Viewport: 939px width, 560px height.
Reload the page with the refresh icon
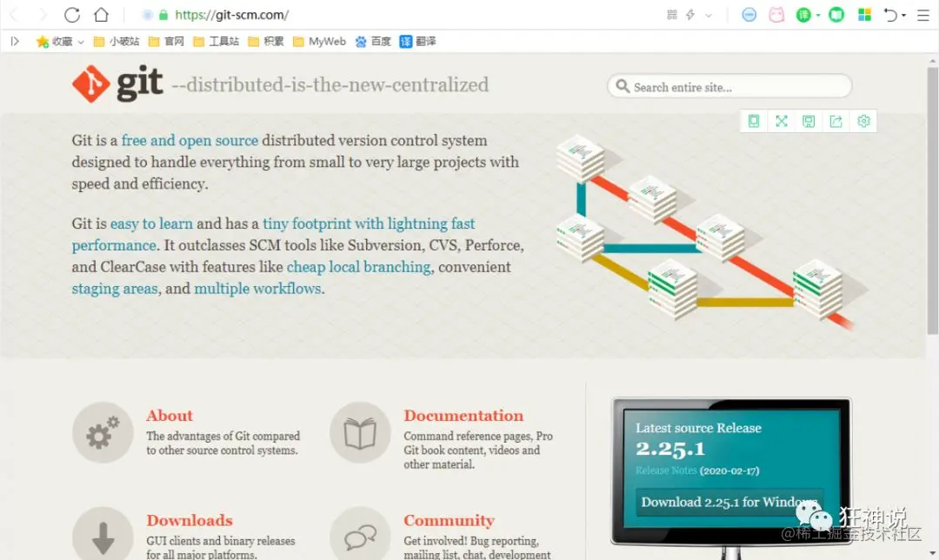click(x=72, y=15)
